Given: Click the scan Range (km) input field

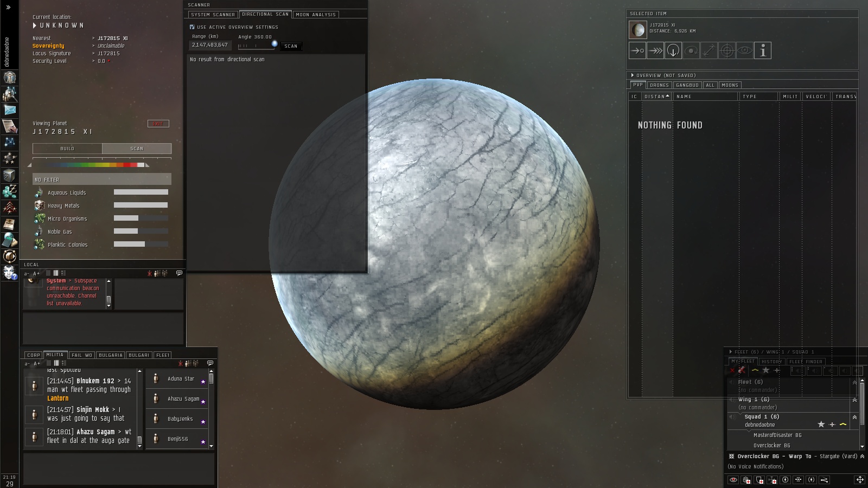Looking at the screenshot, I should [x=210, y=45].
